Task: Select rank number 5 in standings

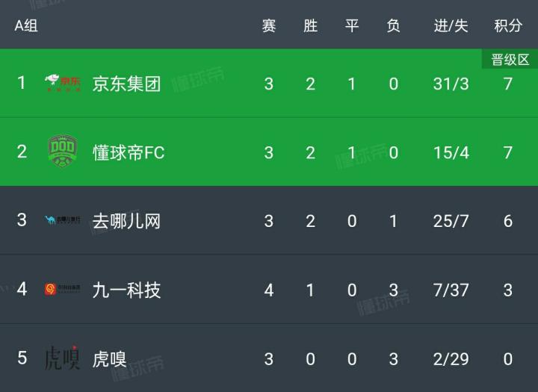Action: pos(22,358)
